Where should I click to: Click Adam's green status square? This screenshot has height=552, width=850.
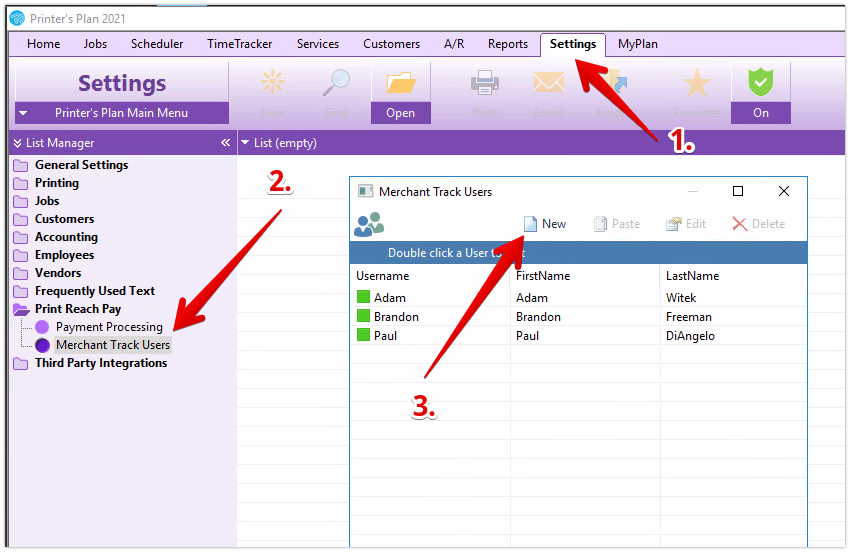click(x=363, y=297)
